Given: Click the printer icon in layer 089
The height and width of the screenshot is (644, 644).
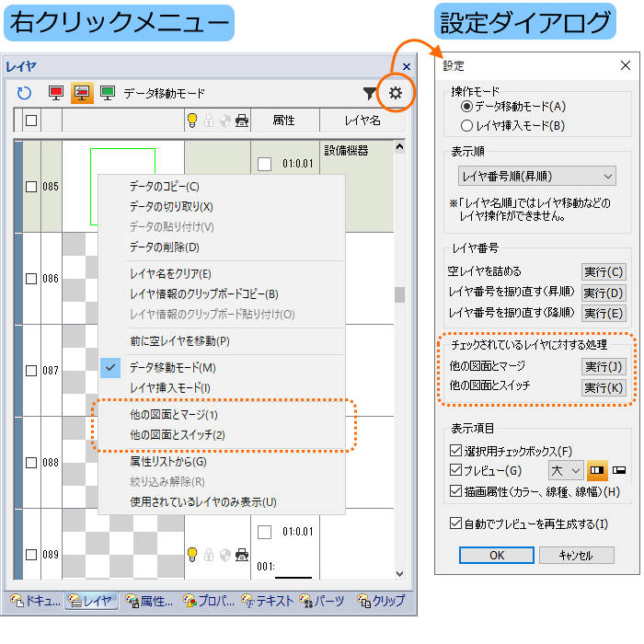Looking at the screenshot, I should coord(242,555).
